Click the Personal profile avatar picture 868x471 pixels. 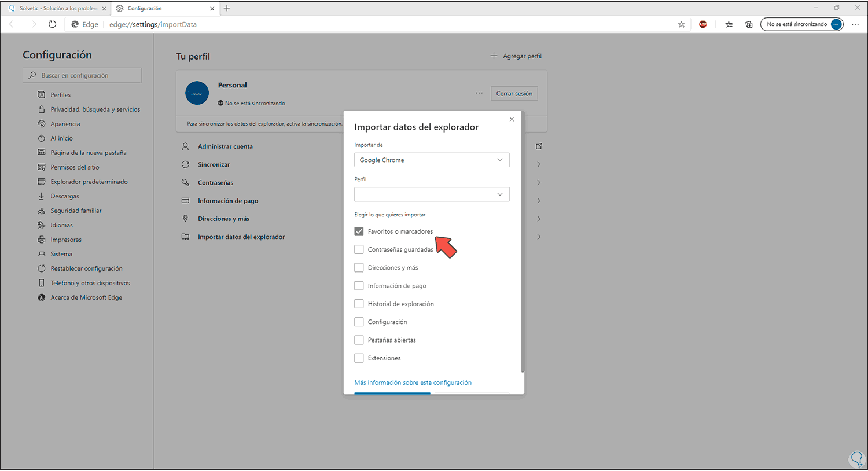point(197,93)
